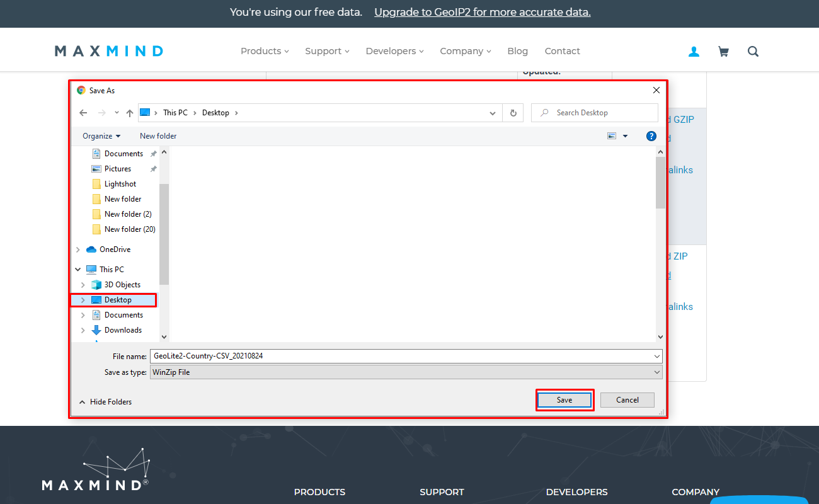
Task: Click the MaxMind logo in the footer
Action: click(96, 469)
